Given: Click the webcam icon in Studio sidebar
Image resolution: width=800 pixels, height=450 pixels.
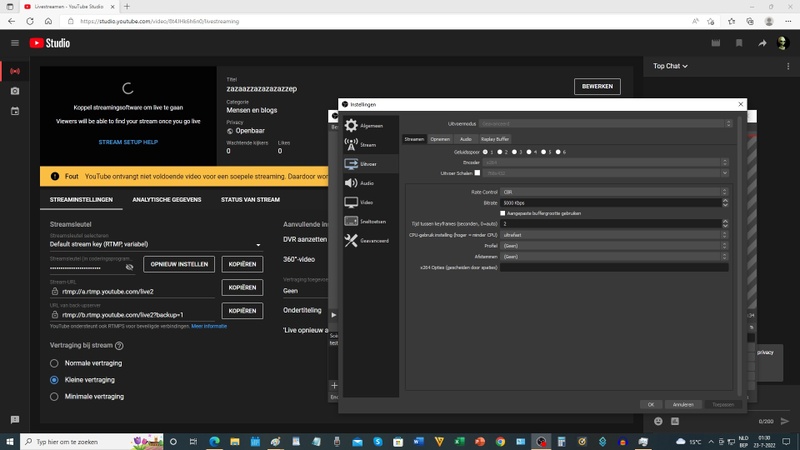Looking at the screenshot, I should coord(15,91).
